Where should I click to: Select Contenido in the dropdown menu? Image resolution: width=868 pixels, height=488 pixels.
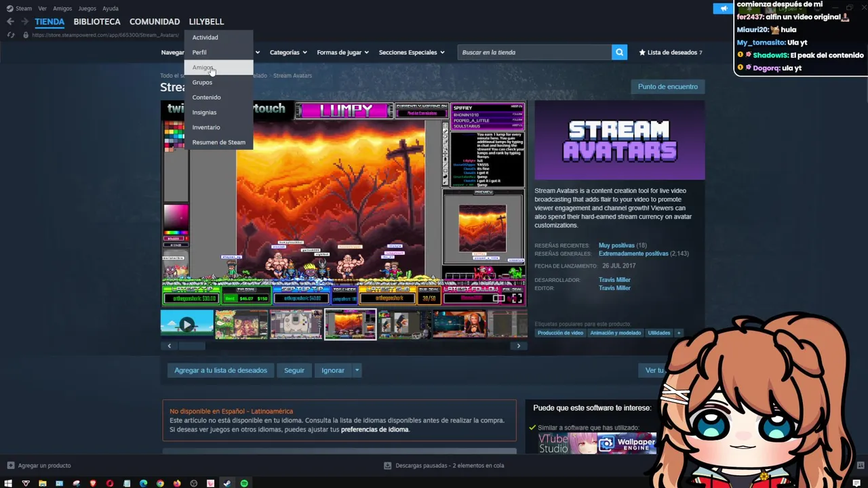tap(218, 97)
